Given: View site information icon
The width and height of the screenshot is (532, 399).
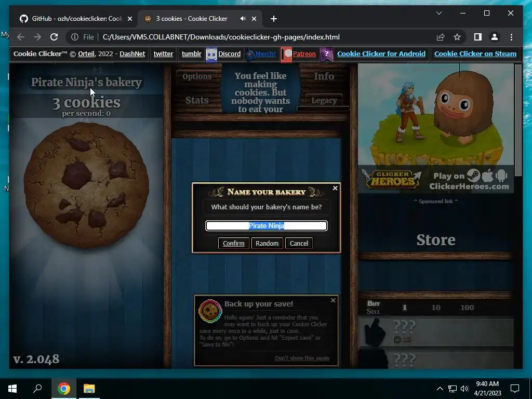Looking at the screenshot, I should point(75,37).
